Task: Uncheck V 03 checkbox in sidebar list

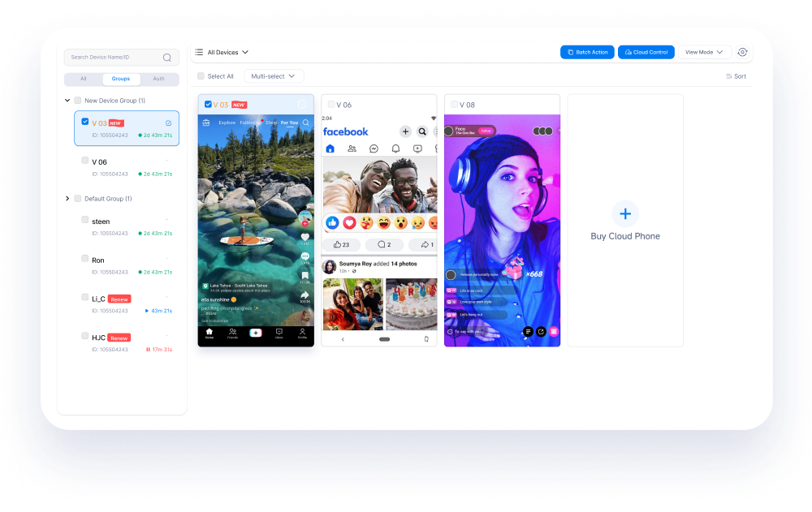Action: pos(85,122)
